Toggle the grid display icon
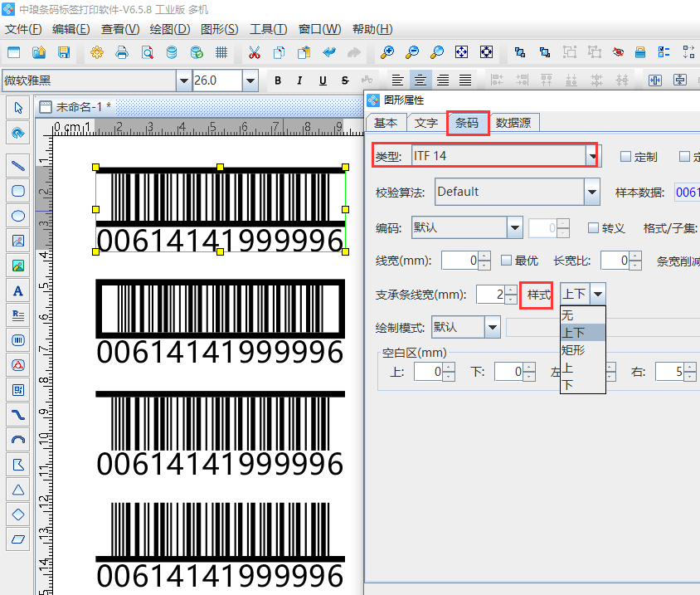700x595 pixels. [x=221, y=52]
